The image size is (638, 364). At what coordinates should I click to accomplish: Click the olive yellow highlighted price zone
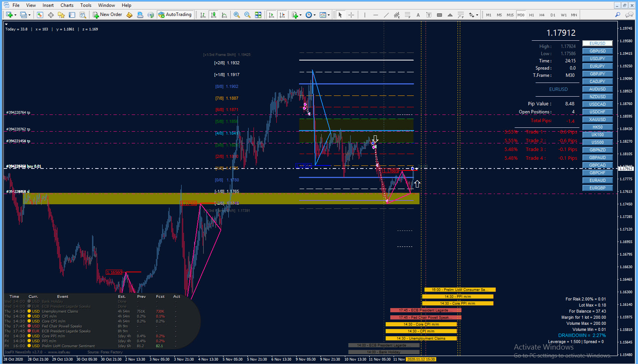coord(221,198)
